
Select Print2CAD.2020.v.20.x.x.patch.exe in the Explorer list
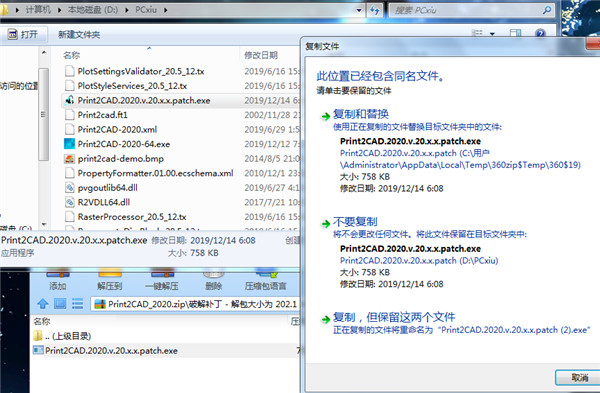point(144,100)
